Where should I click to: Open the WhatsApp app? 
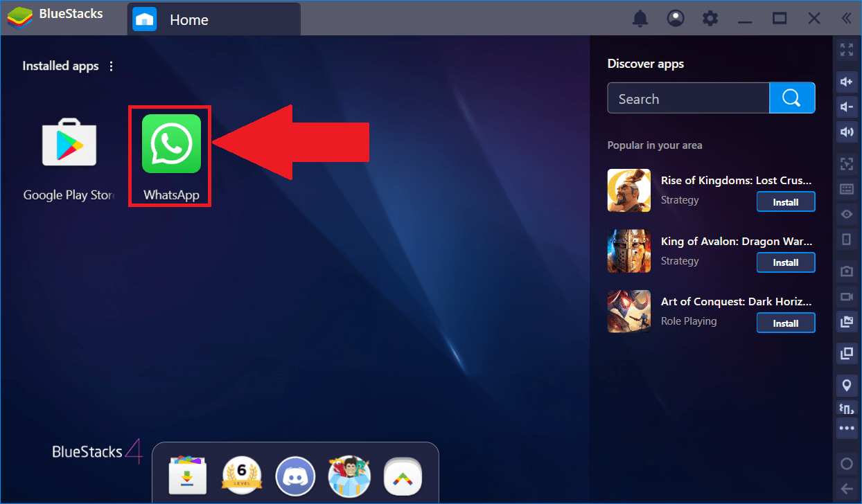coord(171,144)
